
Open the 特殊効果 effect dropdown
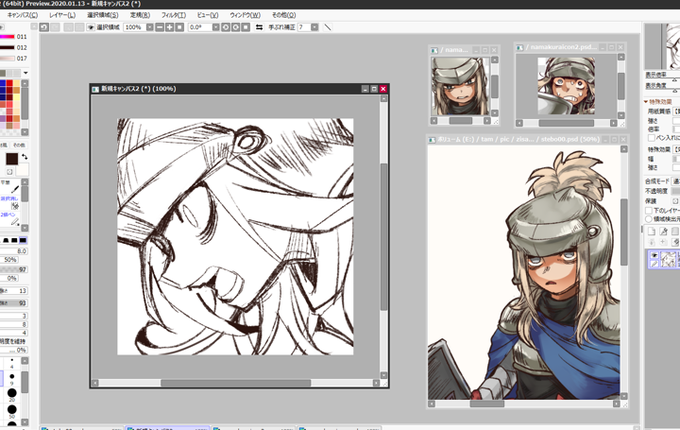(x=676, y=150)
